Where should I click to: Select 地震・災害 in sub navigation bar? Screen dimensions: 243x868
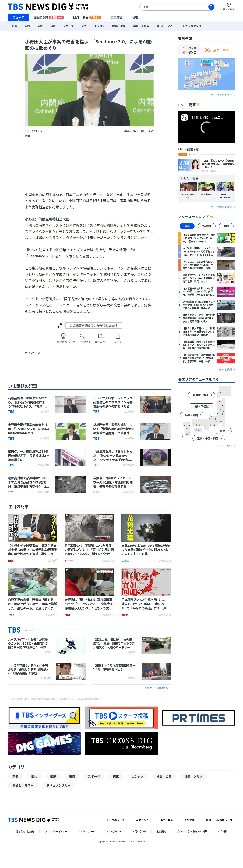pyautogui.click(x=119, y=26)
